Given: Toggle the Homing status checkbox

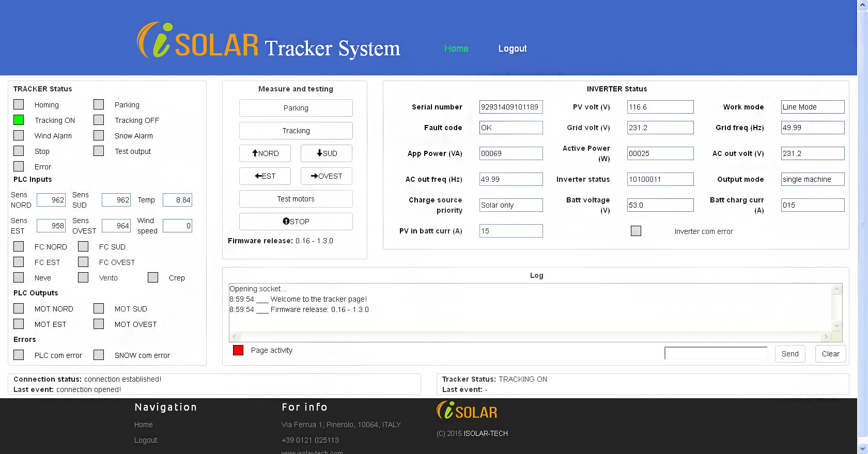Looking at the screenshot, I should (x=19, y=104).
